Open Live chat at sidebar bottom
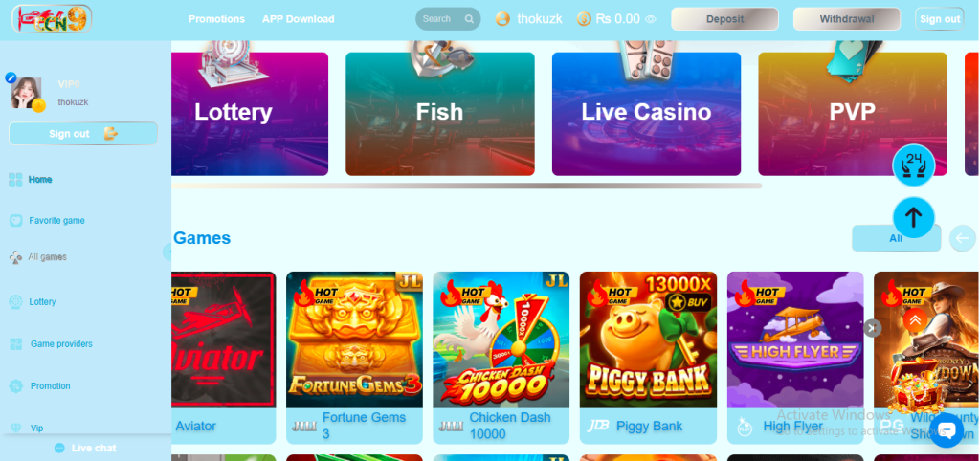Image resolution: width=980 pixels, height=461 pixels. point(85,448)
